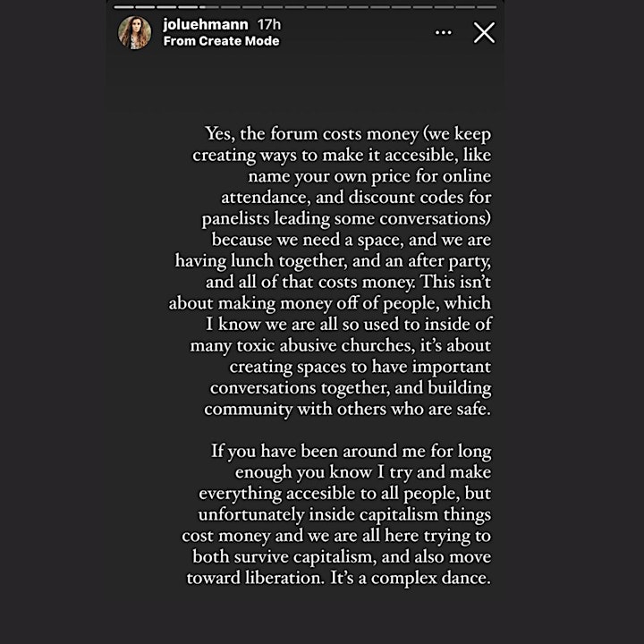Click the line "both survive capitalism, and also move"
Screen dimensions: 644x644
(342, 557)
